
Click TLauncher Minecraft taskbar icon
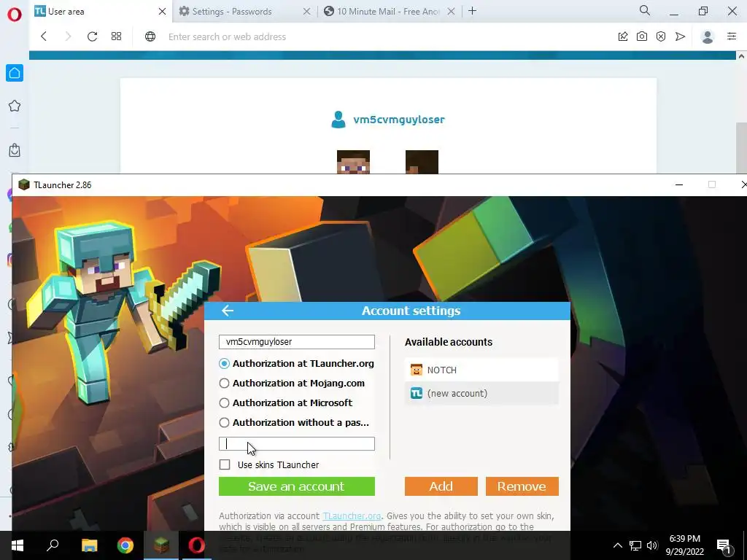[x=161, y=545]
